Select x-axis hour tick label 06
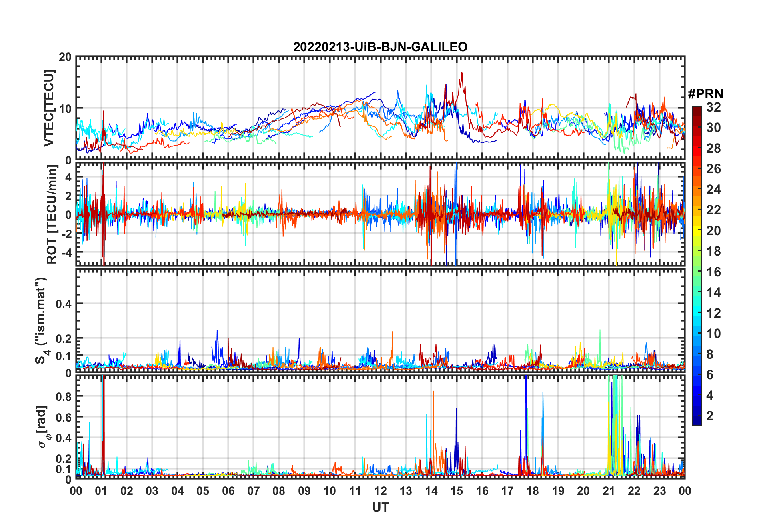Viewport: 761px width, 532px height. 228,491
